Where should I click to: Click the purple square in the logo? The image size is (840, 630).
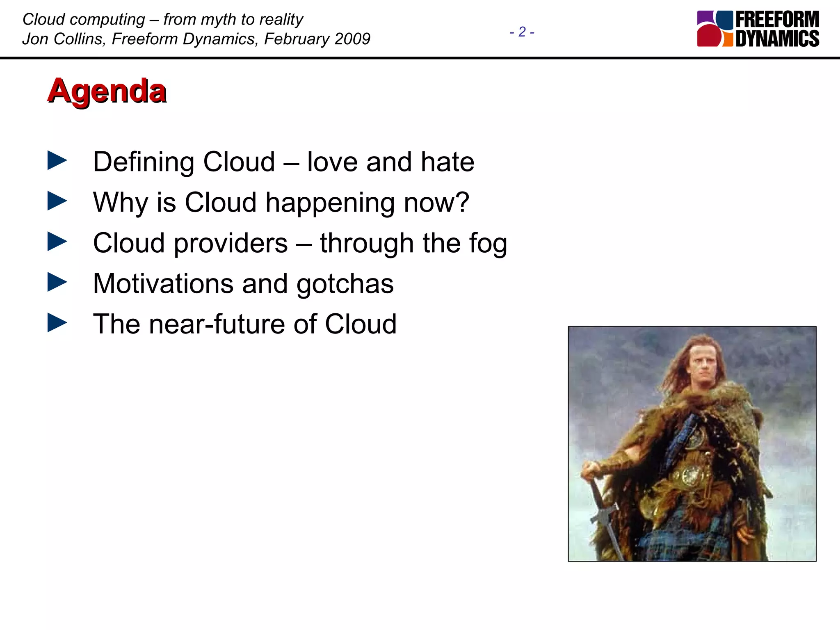[x=704, y=17]
